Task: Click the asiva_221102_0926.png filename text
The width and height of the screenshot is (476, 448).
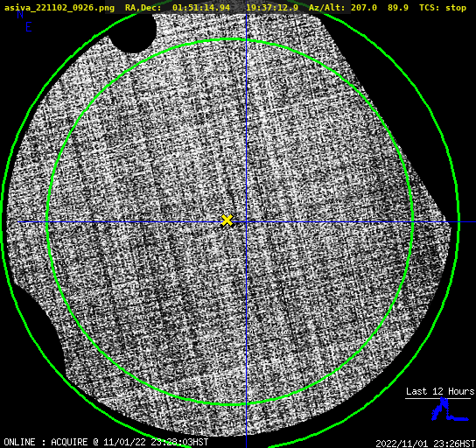Action: tap(59, 8)
